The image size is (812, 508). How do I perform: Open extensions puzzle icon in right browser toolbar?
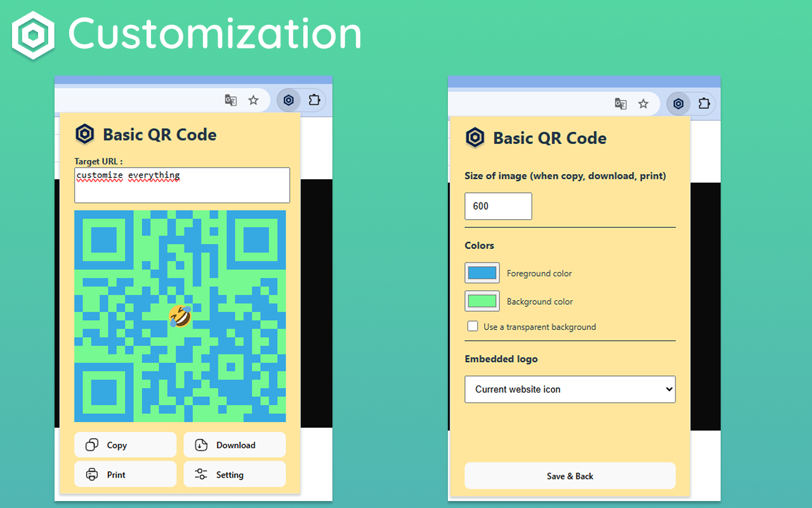tap(704, 104)
